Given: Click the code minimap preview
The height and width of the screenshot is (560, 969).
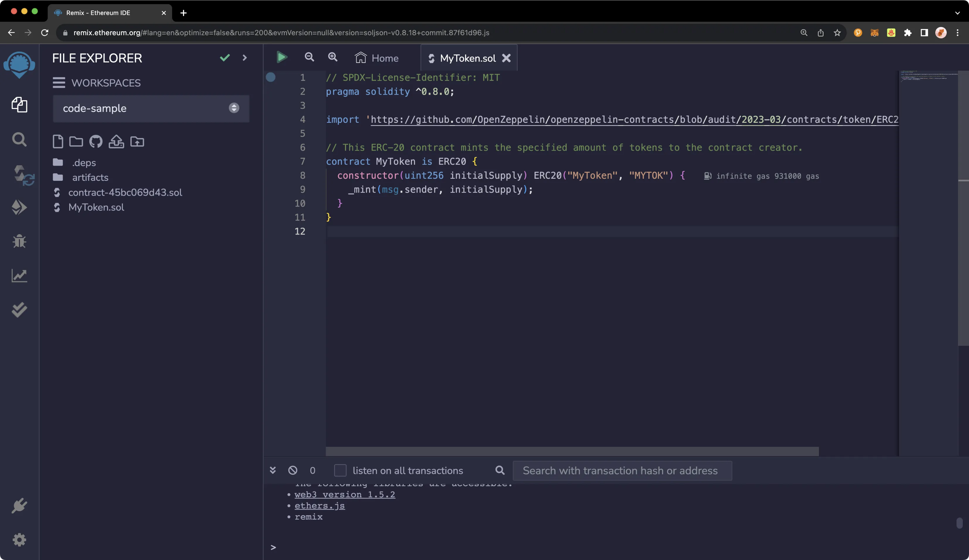Looking at the screenshot, I should [928, 76].
